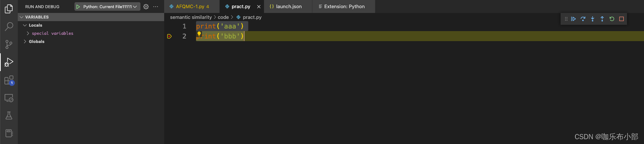Open Run and Debug more actions menu
Screen dimensions: 644x144
tap(156, 7)
